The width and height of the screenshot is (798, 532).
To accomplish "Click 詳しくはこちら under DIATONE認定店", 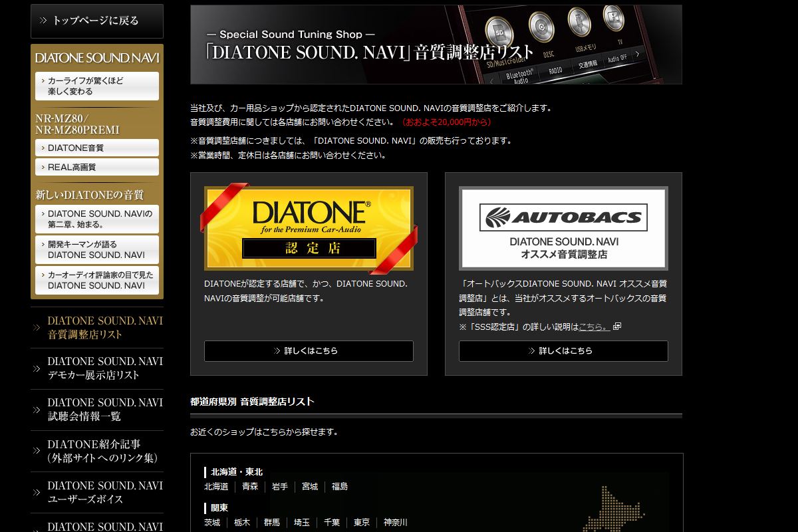I will 309,351.
